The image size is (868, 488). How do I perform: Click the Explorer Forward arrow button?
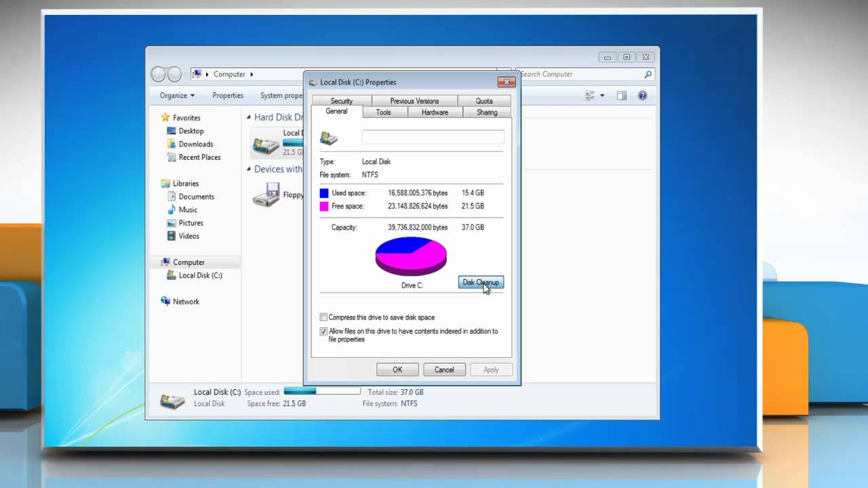(x=174, y=75)
